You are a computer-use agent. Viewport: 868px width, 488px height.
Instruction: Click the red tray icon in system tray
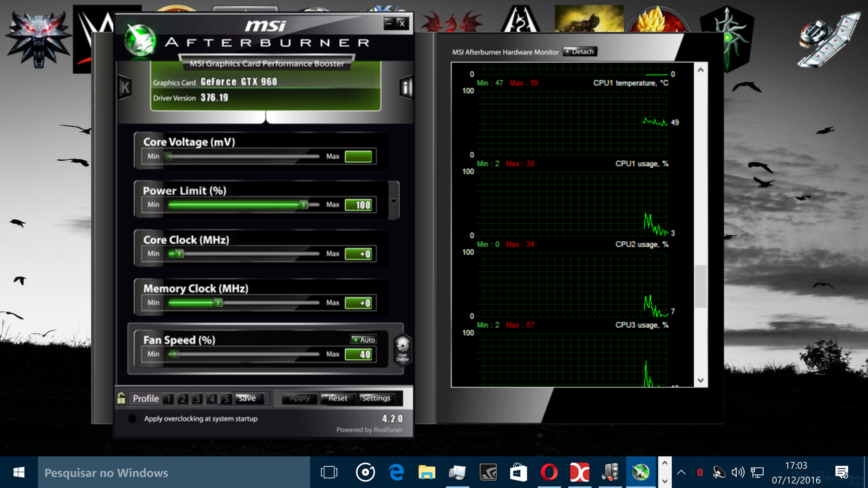click(700, 472)
